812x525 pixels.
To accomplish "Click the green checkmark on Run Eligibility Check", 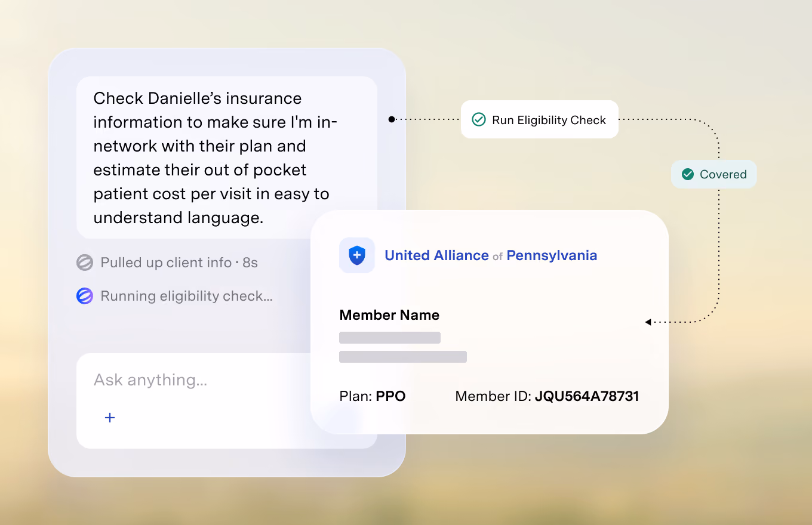I will [x=479, y=120].
